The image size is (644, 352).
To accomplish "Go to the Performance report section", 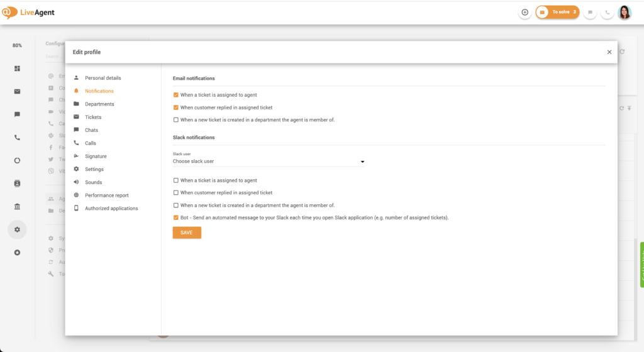I will click(x=106, y=195).
